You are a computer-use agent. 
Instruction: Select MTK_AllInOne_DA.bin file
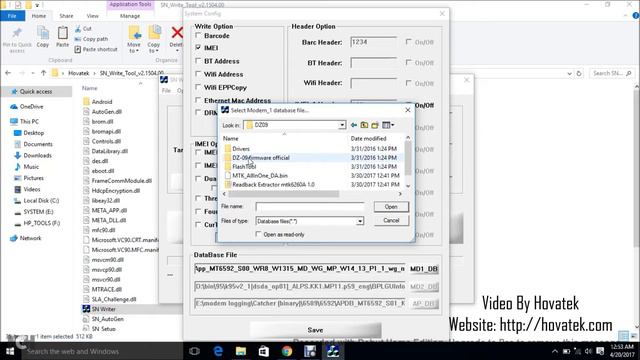click(x=260, y=176)
